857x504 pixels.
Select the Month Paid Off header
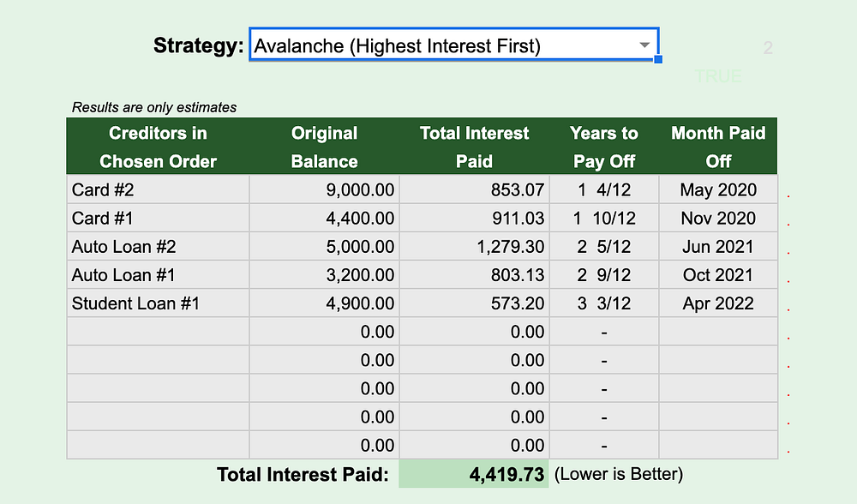[x=718, y=147]
